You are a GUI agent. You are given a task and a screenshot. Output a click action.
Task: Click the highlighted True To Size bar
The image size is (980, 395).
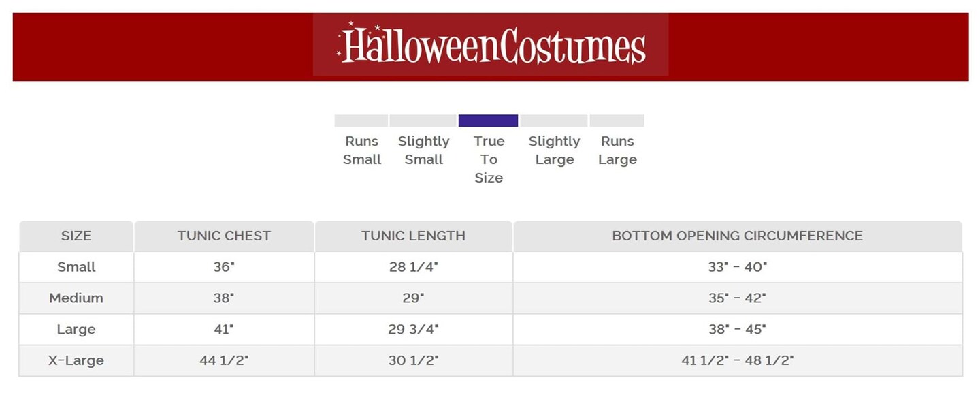click(488, 121)
